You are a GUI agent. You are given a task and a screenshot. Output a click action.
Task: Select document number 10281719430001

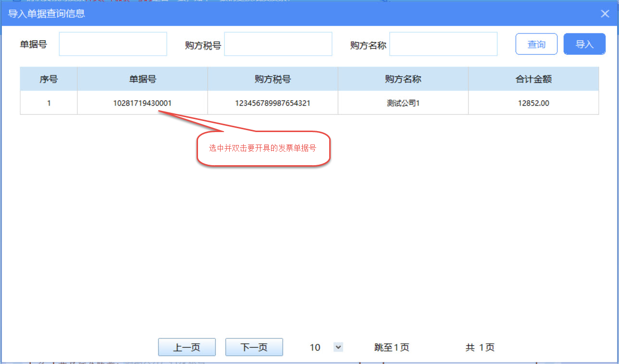pyautogui.click(x=142, y=103)
